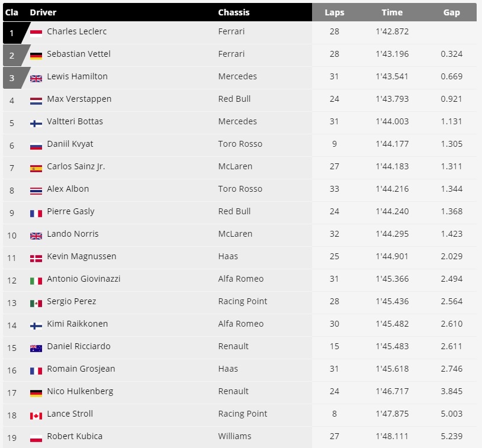The width and height of the screenshot is (482, 448).
Task: Click Danish flag beside Kevin Magnussen
Action: point(36,259)
